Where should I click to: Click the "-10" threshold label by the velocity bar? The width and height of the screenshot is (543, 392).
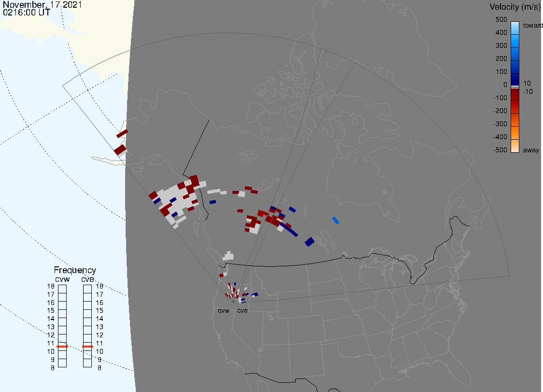pyautogui.click(x=528, y=91)
